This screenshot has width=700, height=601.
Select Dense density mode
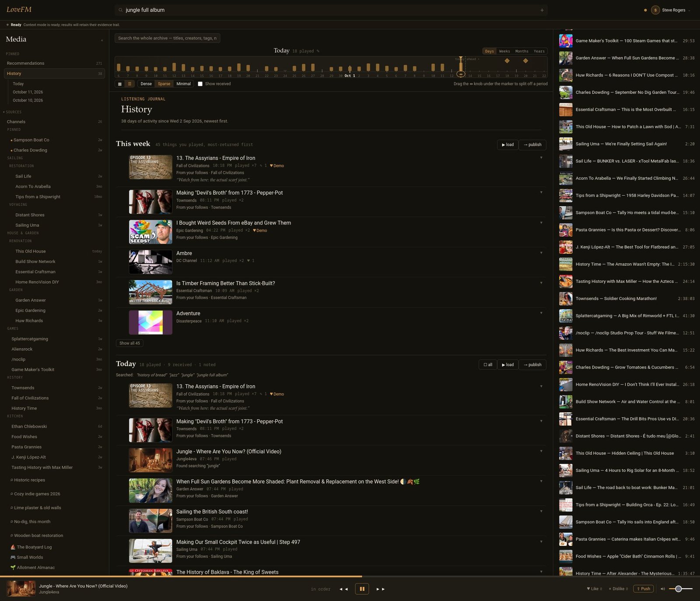click(x=146, y=84)
